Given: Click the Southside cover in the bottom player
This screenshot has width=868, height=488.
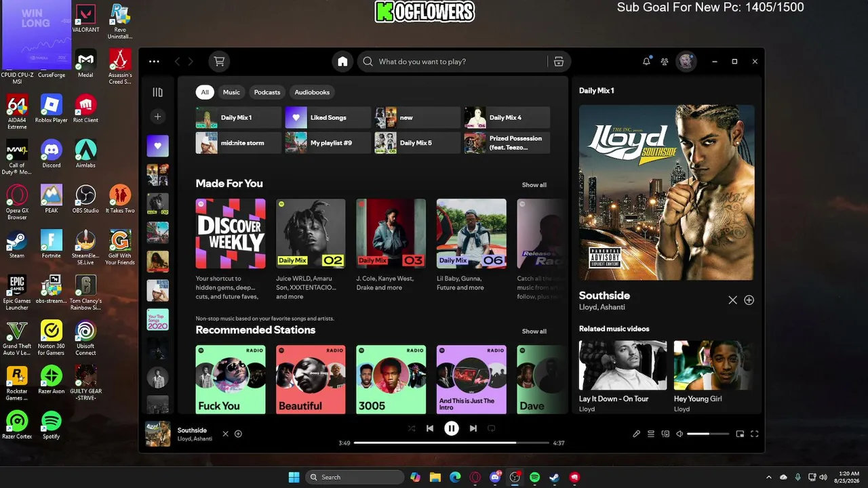Looking at the screenshot, I should point(158,434).
